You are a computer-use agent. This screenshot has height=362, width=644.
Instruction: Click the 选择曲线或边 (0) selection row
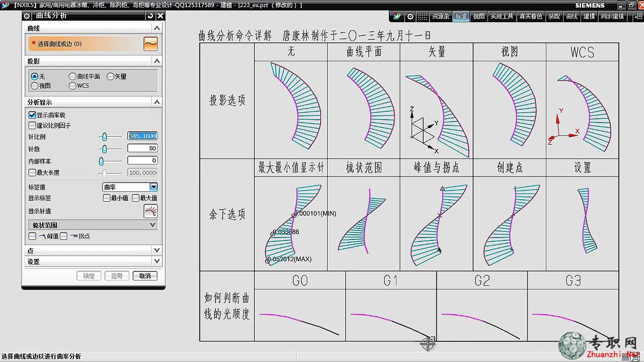85,44
